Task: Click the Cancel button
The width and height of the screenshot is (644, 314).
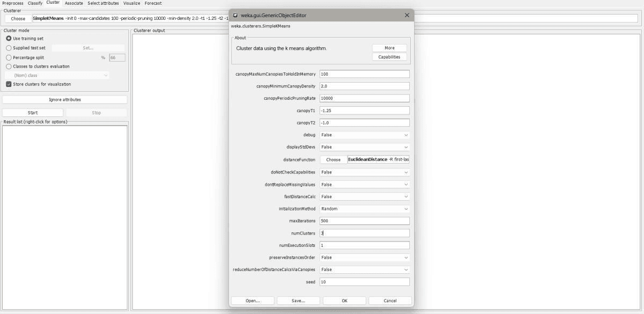Action: tap(390, 301)
